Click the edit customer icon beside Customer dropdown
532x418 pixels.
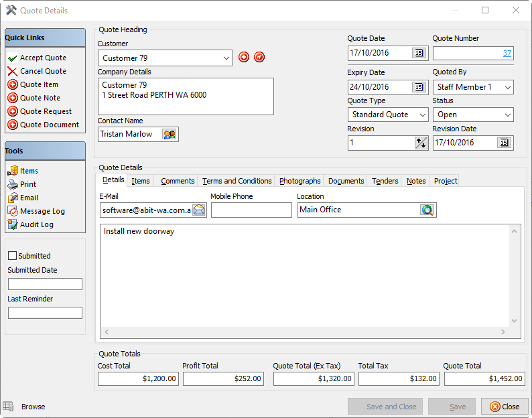click(x=259, y=58)
